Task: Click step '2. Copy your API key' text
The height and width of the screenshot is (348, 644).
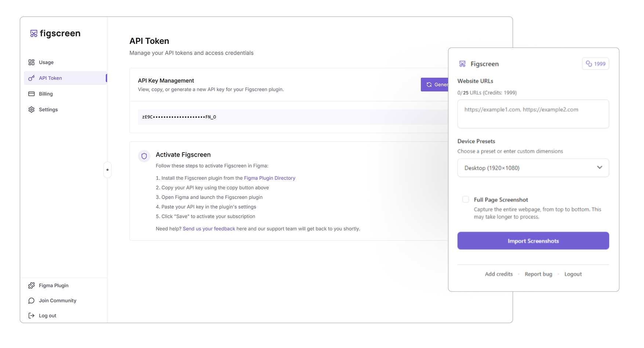Action: click(x=212, y=188)
